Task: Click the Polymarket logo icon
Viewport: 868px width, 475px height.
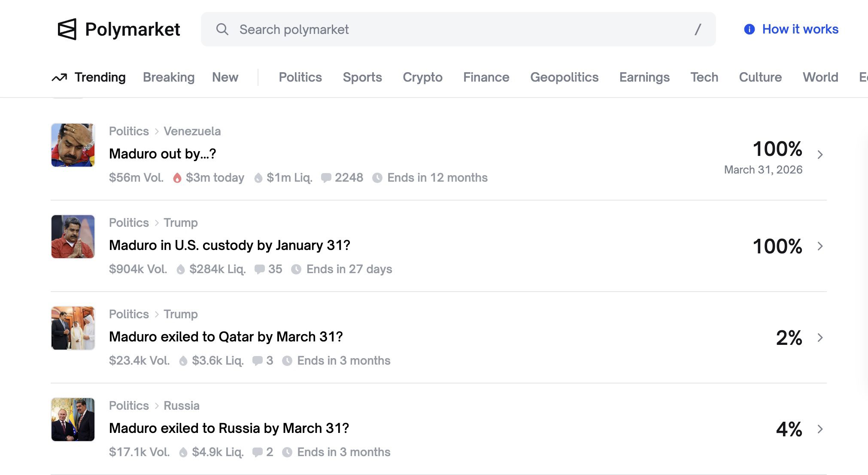Action: coord(67,29)
